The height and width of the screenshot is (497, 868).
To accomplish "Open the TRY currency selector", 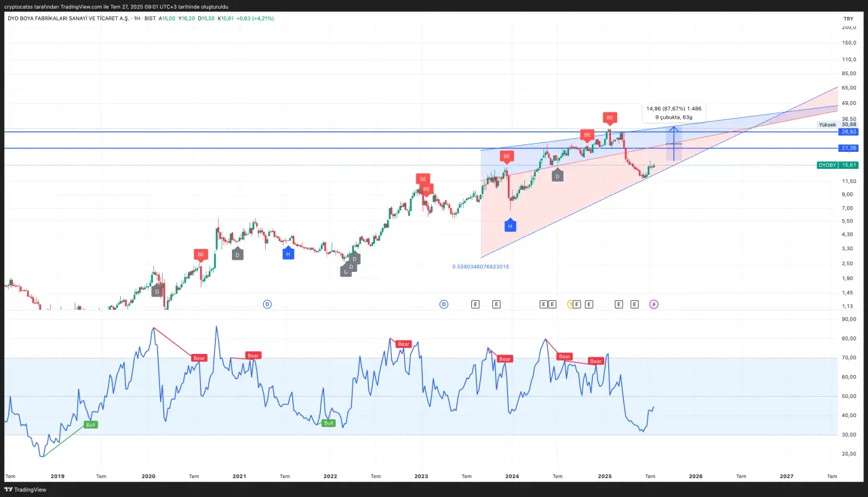I will (x=848, y=18).
